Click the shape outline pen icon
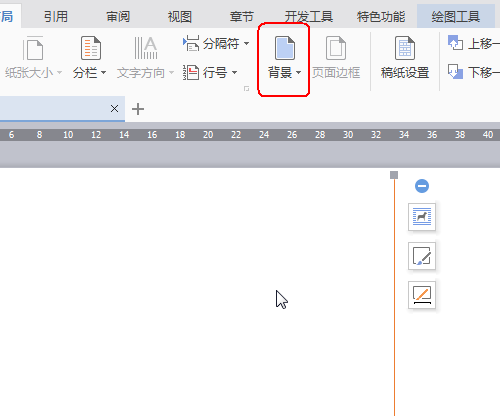500x416 pixels. 422,295
